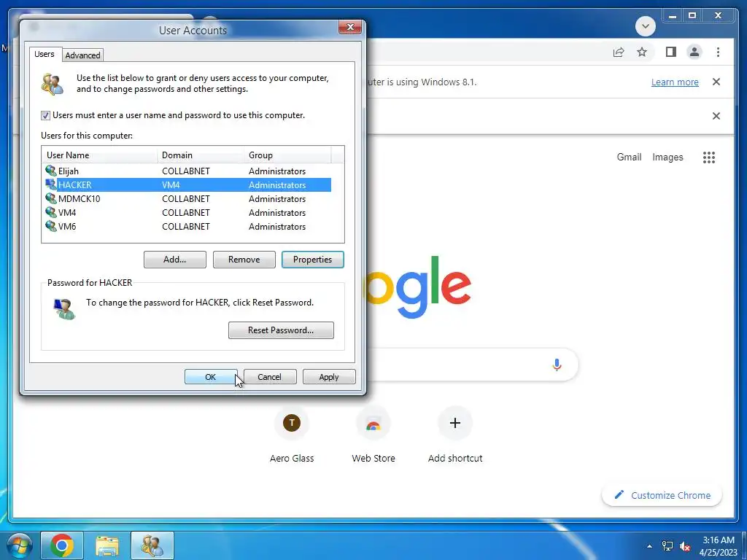747x560 pixels.
Task: Open File Explorer from the taskbar
Action: [x=107, y=545]
